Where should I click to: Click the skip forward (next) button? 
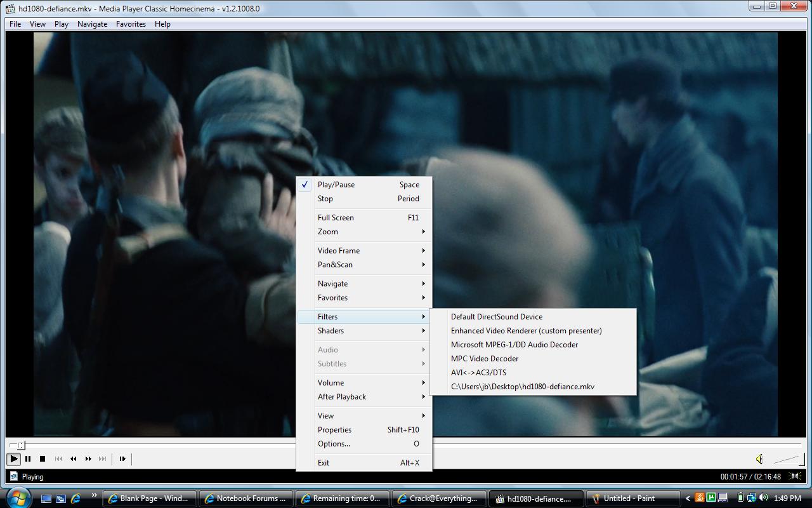103,458
